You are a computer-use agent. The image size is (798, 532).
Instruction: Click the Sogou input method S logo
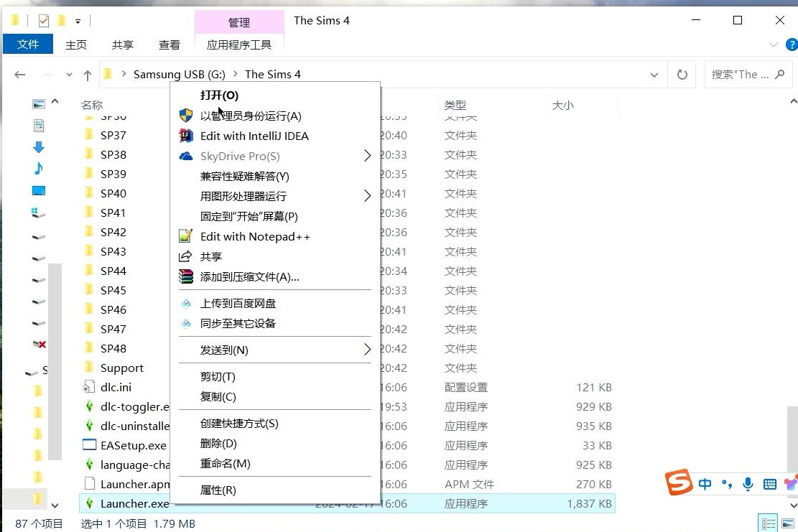click(x=679, y=482)
